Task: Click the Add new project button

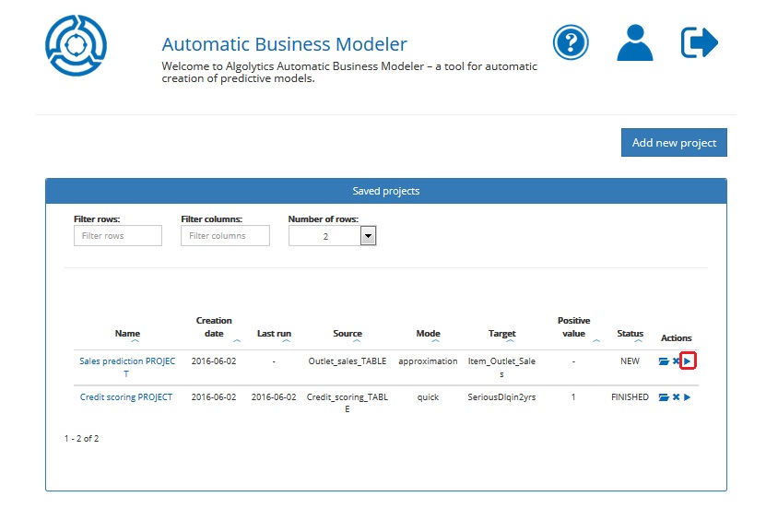Action: click(x=674, y=143)
